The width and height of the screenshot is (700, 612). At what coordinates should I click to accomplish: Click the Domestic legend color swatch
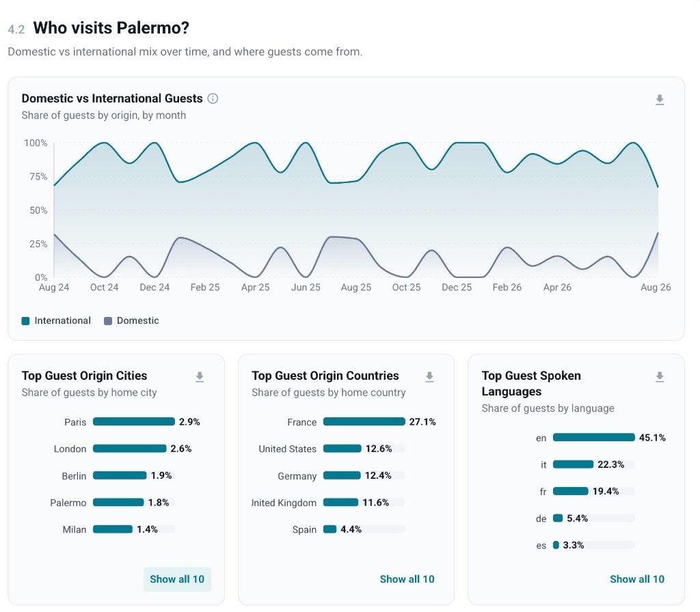[107, 321]
